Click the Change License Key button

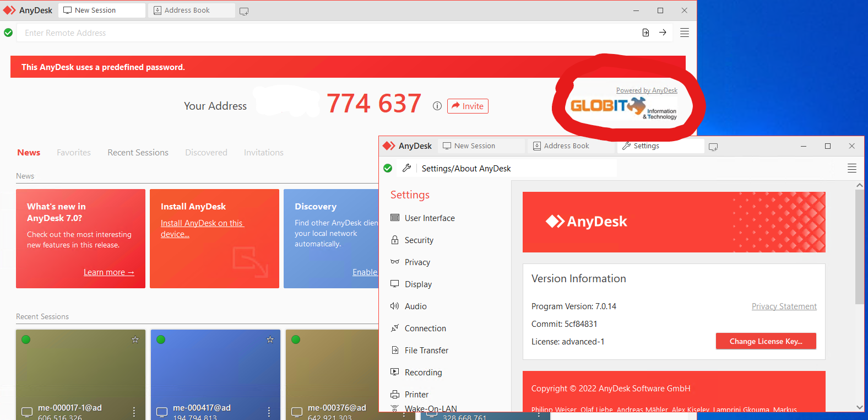point(766,341)
